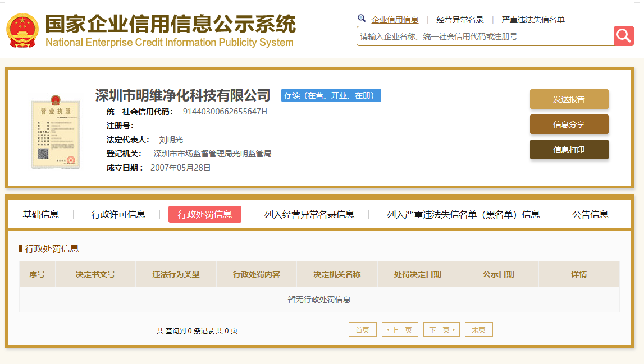Click legal representative name 刘明光
This screenshot has width=644, height=364.
pos(171,140)
